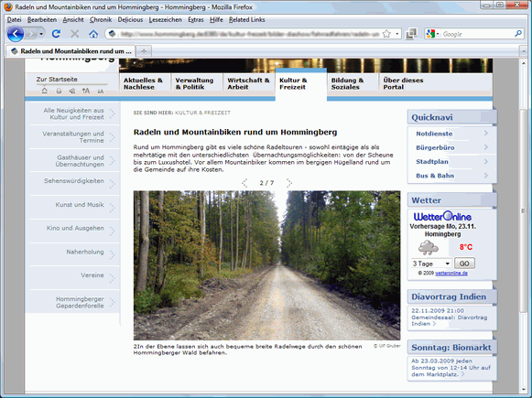Decrease font size with the smaller A icon

101,91
